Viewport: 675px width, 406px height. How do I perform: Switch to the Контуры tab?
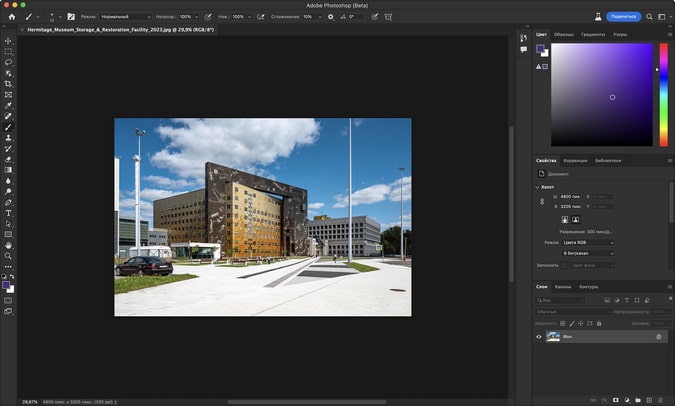[588, 287]
